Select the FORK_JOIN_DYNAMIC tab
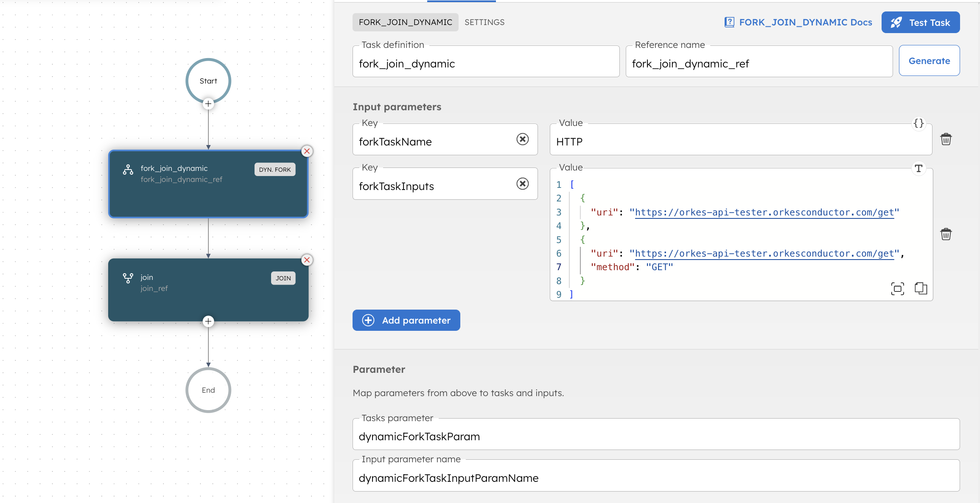The image size is (980, 503). click(x=405, y=22)
